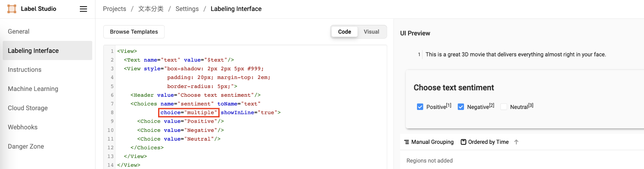Go to Settings breadcrumb link
Image resolution: width=644 pixels, height=169 pixels.
point(187,9)
